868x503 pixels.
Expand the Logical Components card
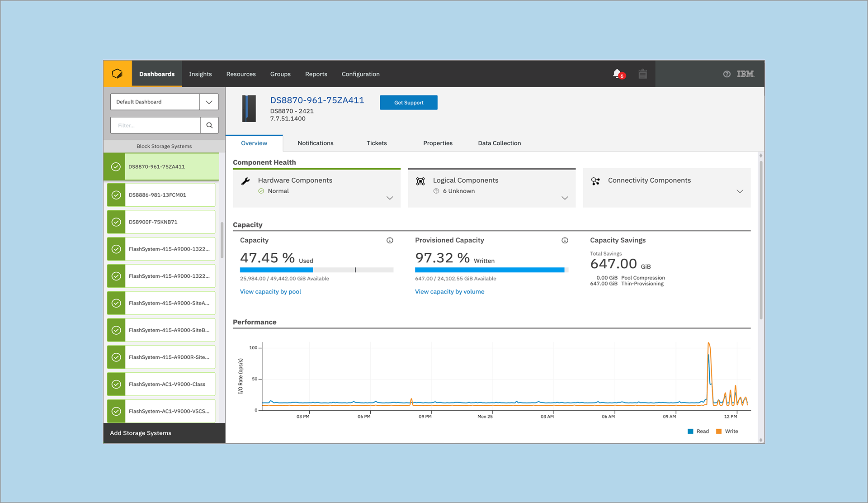click(x=565, y=198)
